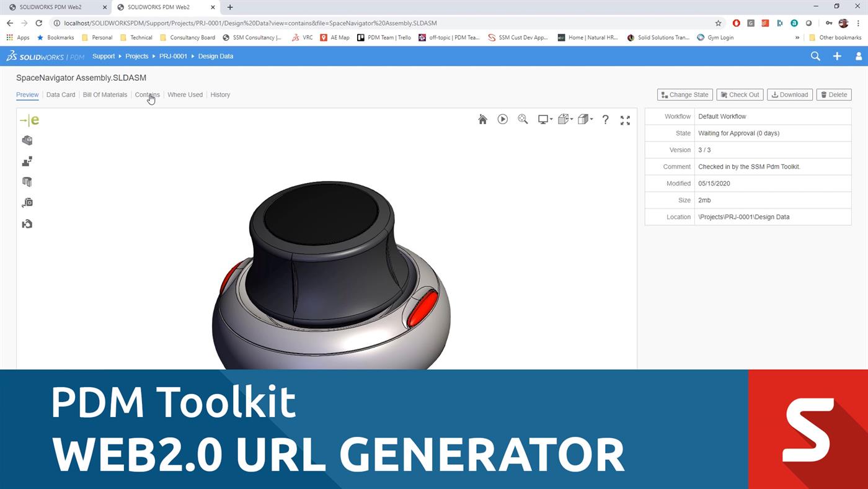Navigate to Projects in the breadcrumb
Viewport: 868px width, 489px height.
pyautogui.click(x=136, y=56)
